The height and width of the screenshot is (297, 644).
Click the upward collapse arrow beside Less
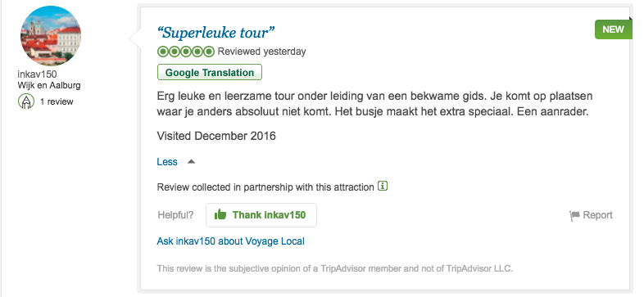(191, 162)
